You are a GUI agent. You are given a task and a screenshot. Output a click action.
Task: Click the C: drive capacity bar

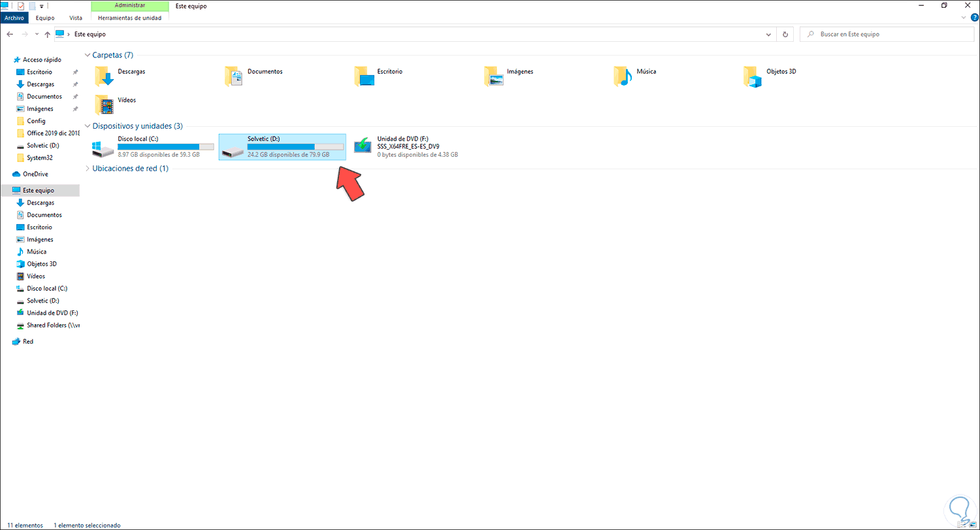[x=165, y=146]
